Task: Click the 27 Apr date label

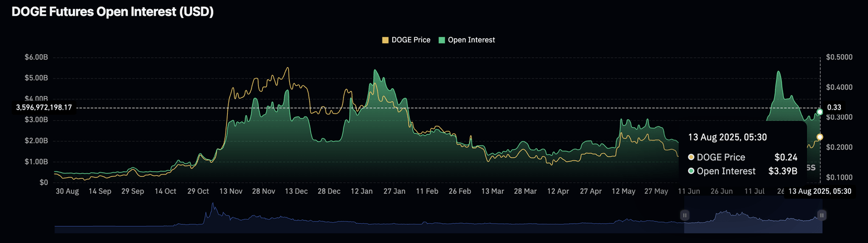Action: [591, 192]
